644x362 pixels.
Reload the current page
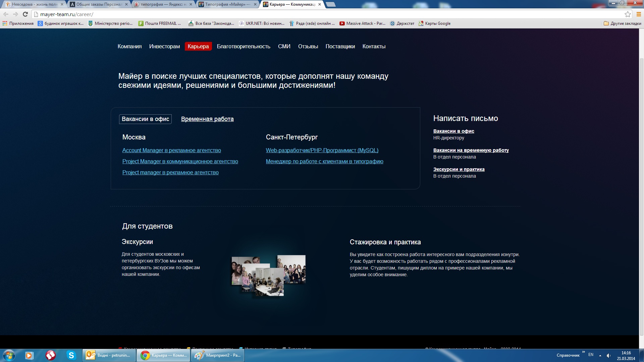(x=25, y=14)
